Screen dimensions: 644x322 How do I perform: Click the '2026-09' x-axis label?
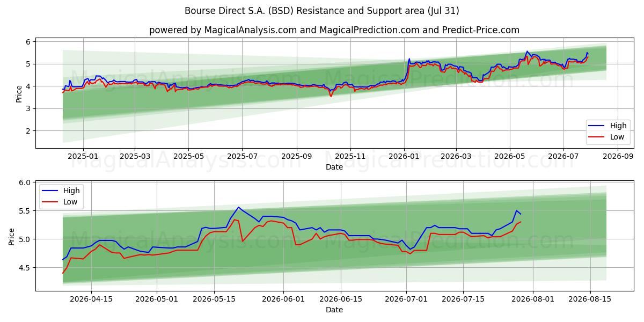pyautogui.click(x=618, y=156)
